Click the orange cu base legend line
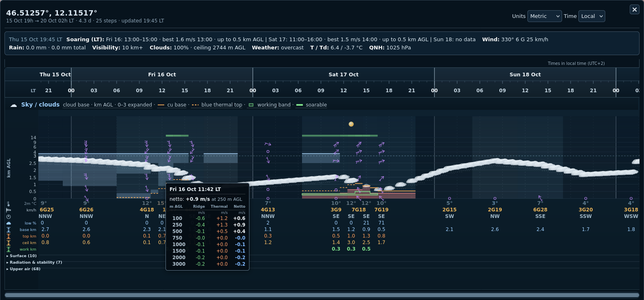Viewport: 644px width, 300px height. [x=161, y=105]
